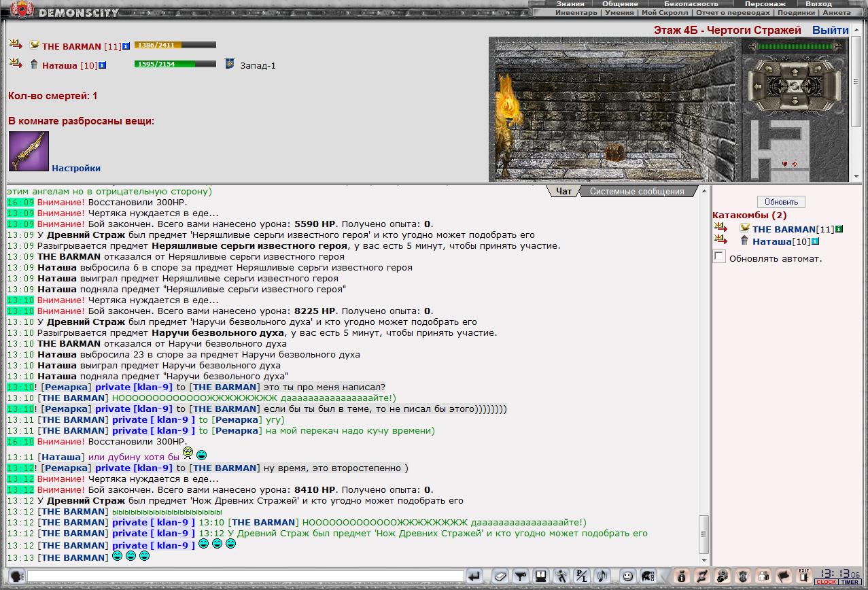Open the chat filter funnel icon

coord(521,576)
